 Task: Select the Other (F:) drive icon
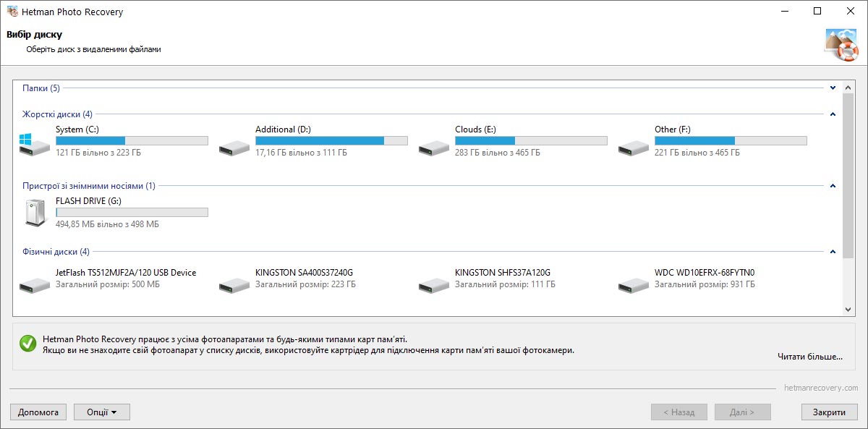[634, 148]
